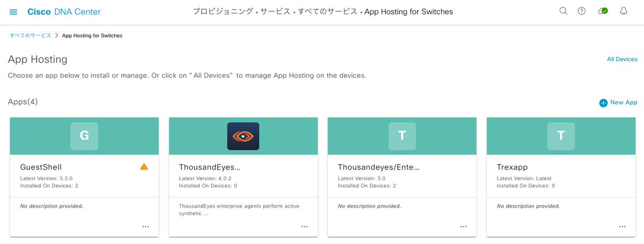
Task: Click 'App Hosting for Switches' breadcrumb text
Action: point(92,35)
